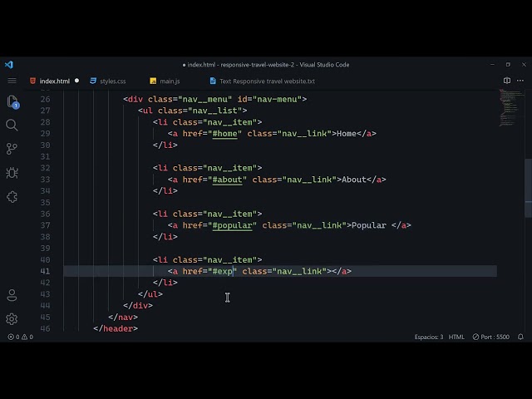Open the Run and Debug view

tap(12, 173)
